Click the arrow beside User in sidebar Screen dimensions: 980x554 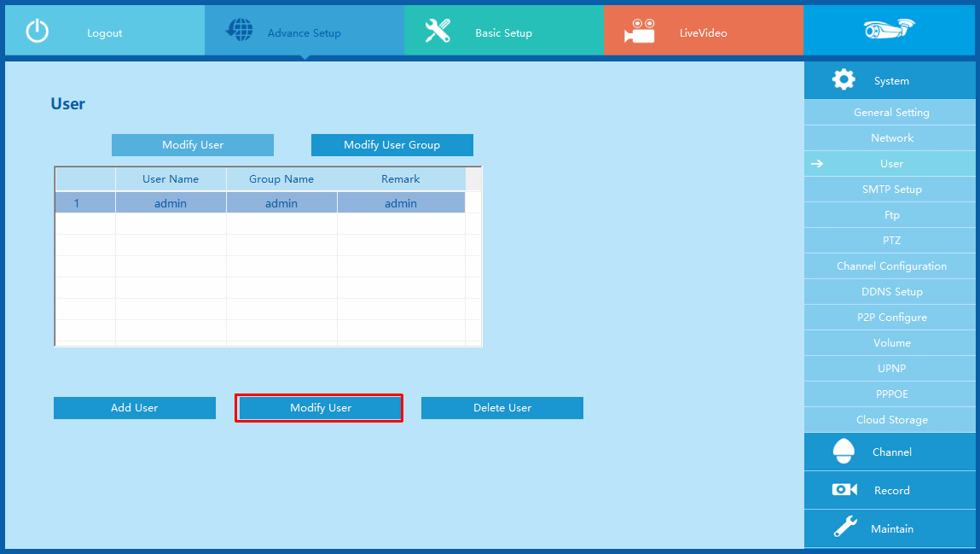(x=817, y=164)
